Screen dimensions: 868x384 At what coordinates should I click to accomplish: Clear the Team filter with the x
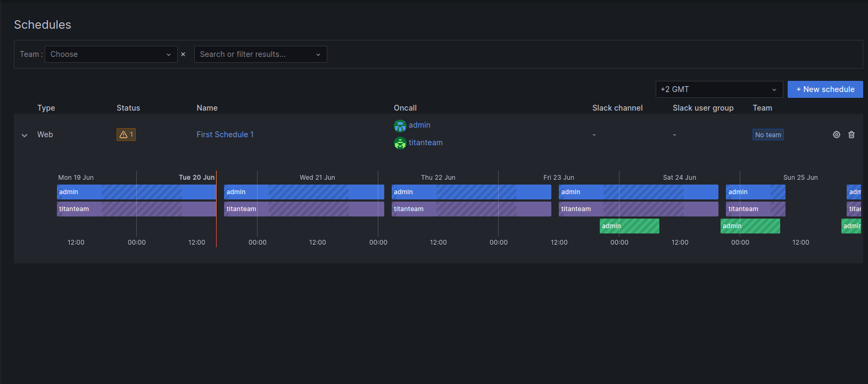[183, 54]
